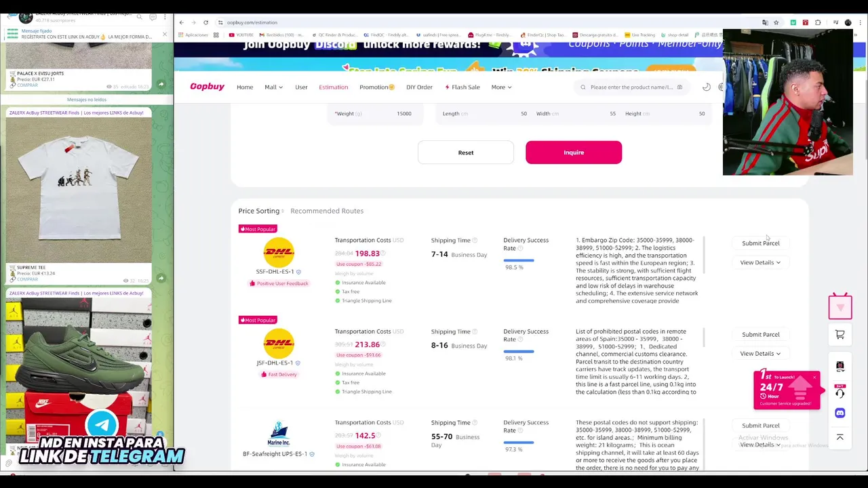The image size is (868, 488).
Task: Submit Parcel for JSF-DHL-ES-1
Action: tap(760, 334)
